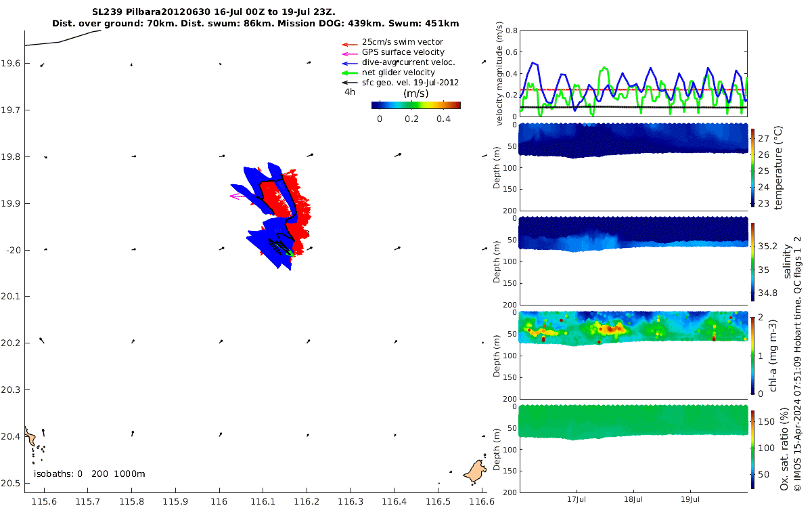Click the 'Ox. sat. ratio (%)' colorbar label
Image resolution: width=812 pixels, height=508 pixels.
785,449
